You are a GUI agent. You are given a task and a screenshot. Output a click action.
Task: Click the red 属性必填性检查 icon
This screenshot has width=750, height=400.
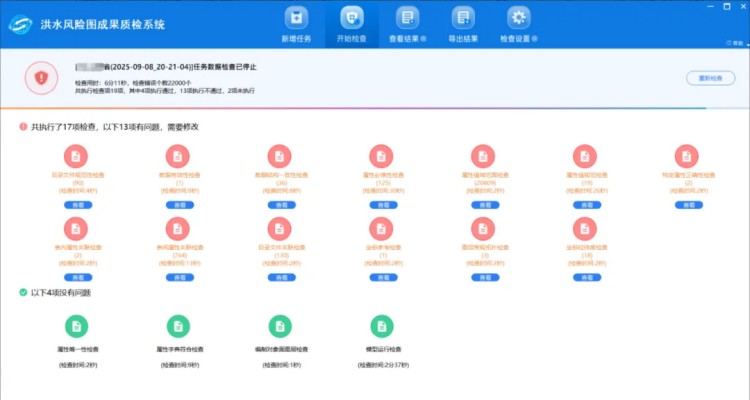tap(382, 156)
